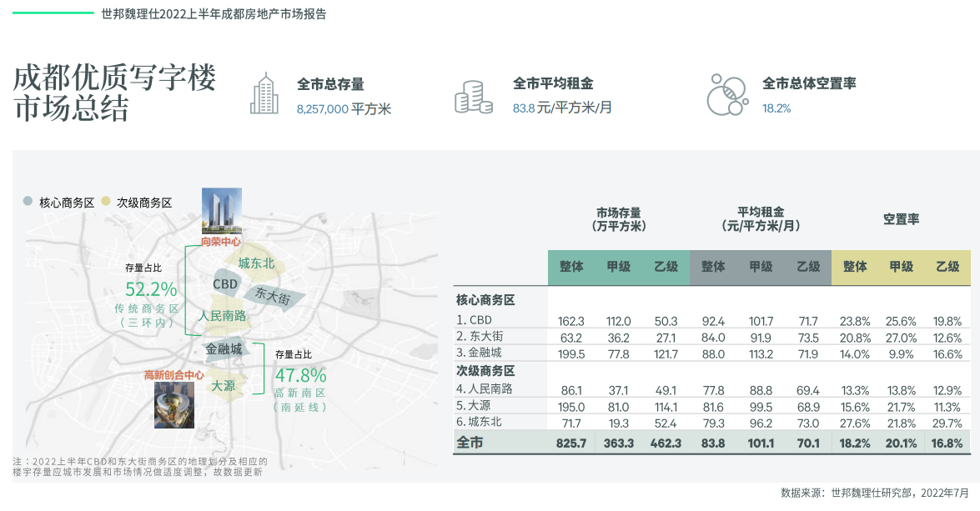Click the 乙级 header under 空置率
980x511 pixels.
tap(947, 267)
